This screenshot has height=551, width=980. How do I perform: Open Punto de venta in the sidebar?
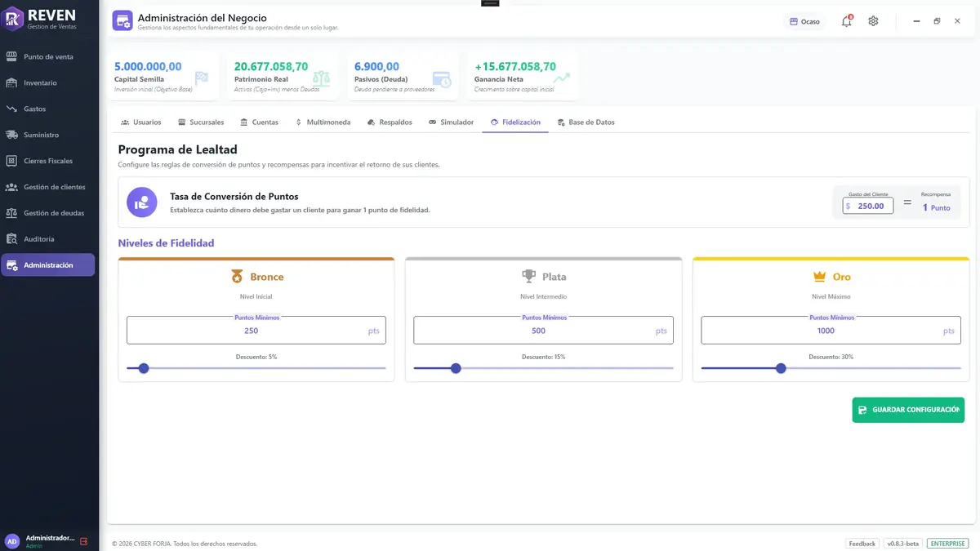click(48, 57)
